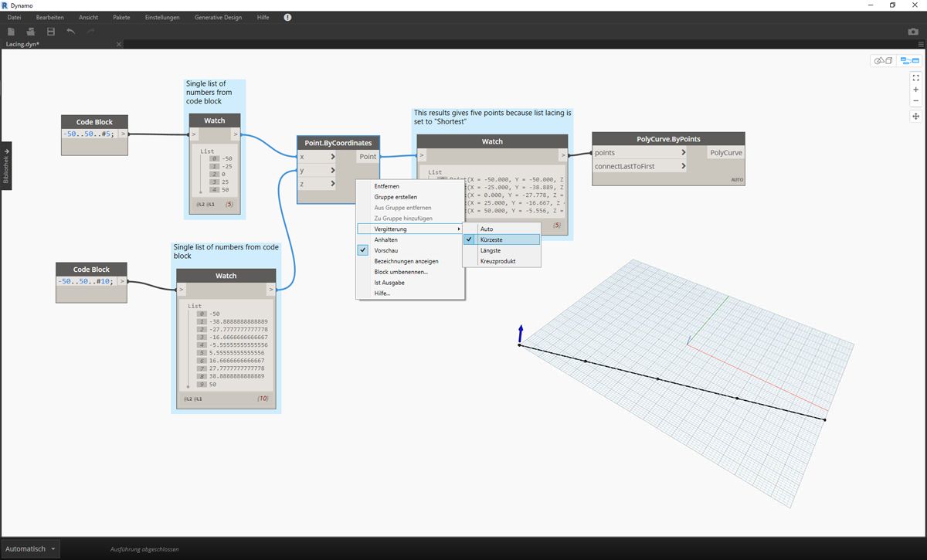Open the Ansicht menu
The width and height of the screenshot is (927, 560).
point(88,17)
